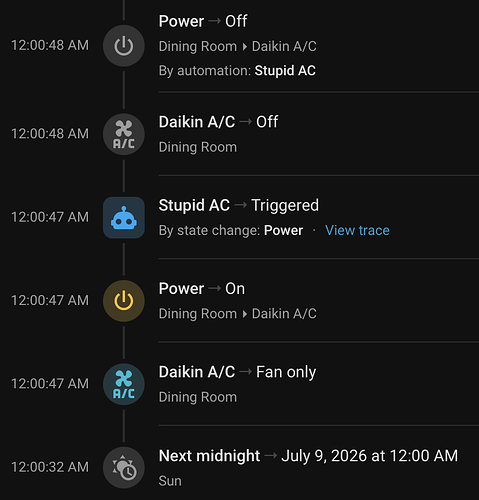Click the blue robot automation icon
The width and height of the screenshot is (479, 500).
(124, 218)
